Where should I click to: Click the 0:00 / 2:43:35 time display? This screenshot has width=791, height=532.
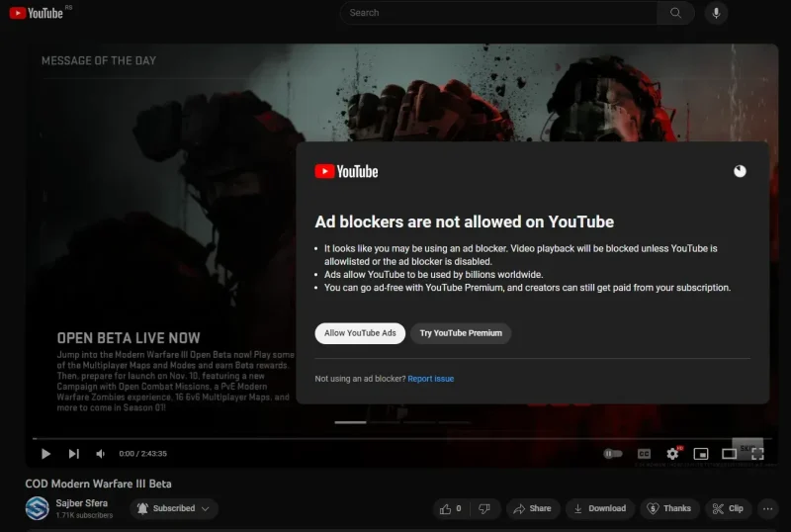[x=142, y=454]
